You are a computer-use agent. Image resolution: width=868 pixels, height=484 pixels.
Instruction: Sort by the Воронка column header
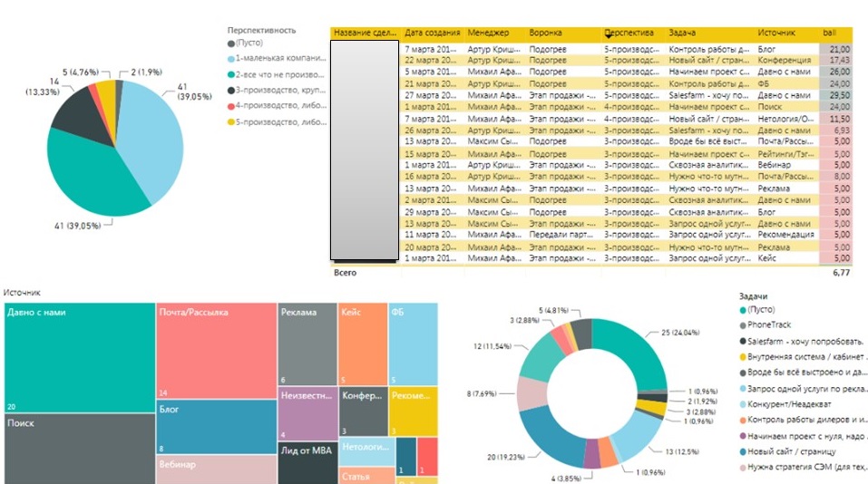(x=548, y=33)
